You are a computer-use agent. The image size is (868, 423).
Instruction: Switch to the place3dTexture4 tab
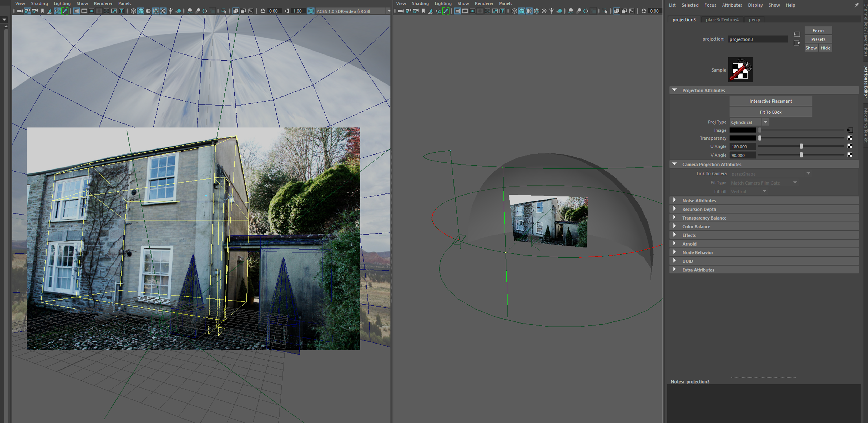click(722, 19)
